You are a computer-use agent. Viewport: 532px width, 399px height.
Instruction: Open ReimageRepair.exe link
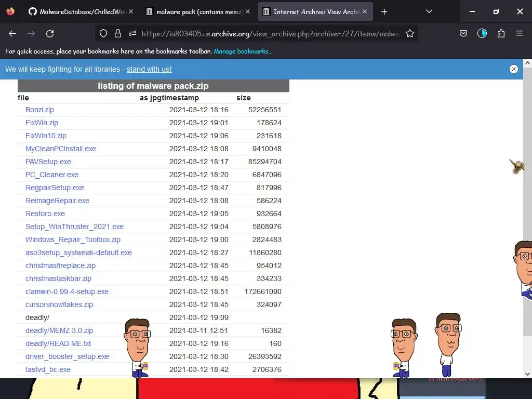point(57,201)
